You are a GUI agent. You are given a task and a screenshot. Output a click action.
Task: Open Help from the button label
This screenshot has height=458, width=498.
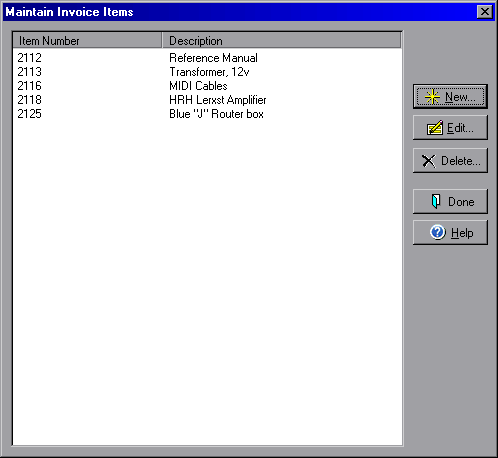462,233
